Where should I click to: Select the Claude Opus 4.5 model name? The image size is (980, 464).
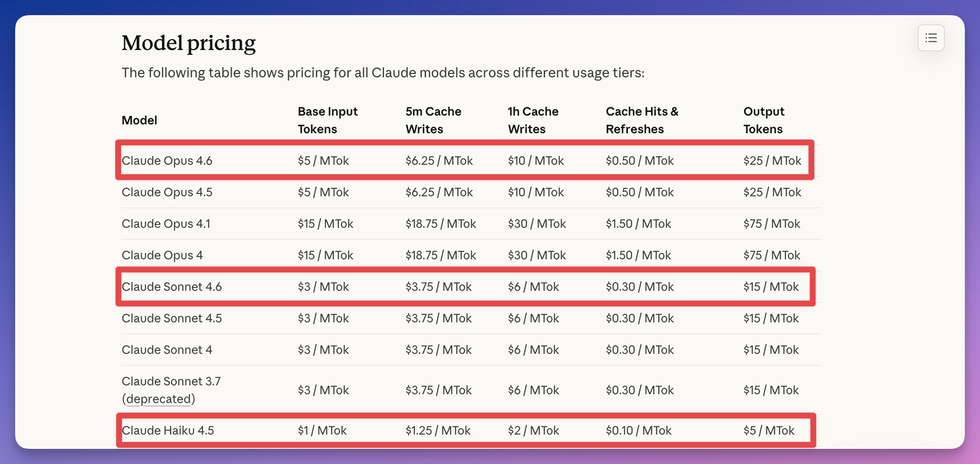(x=167, y=192)
